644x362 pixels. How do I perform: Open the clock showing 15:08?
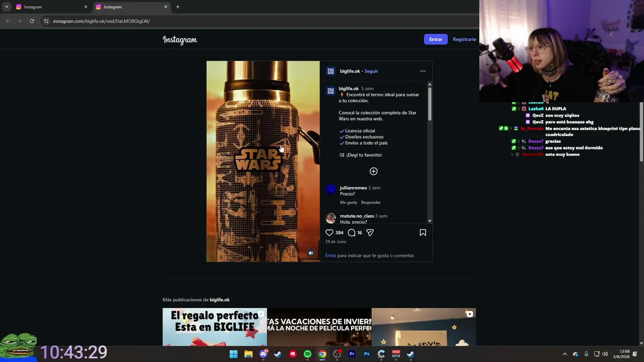coord(621,354)
